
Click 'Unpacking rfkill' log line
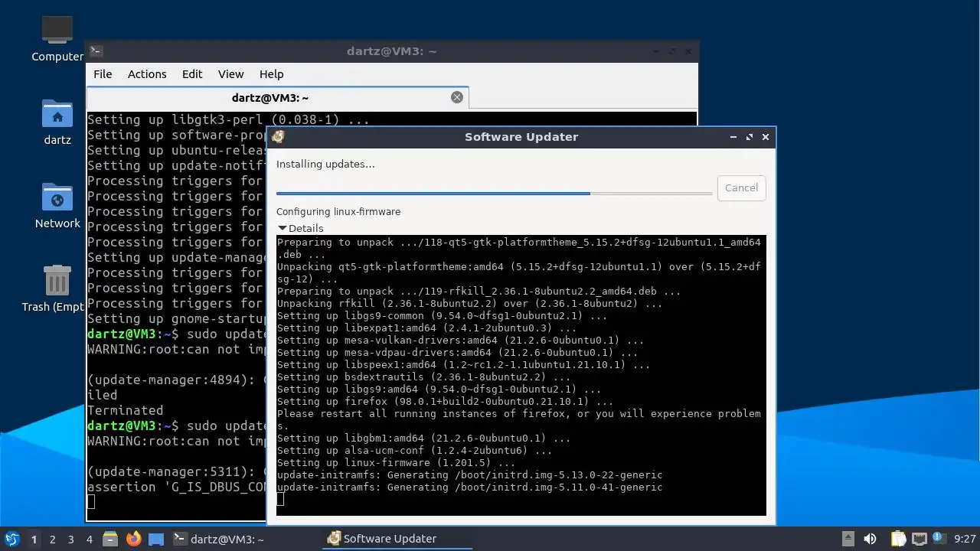click(469, 304)
